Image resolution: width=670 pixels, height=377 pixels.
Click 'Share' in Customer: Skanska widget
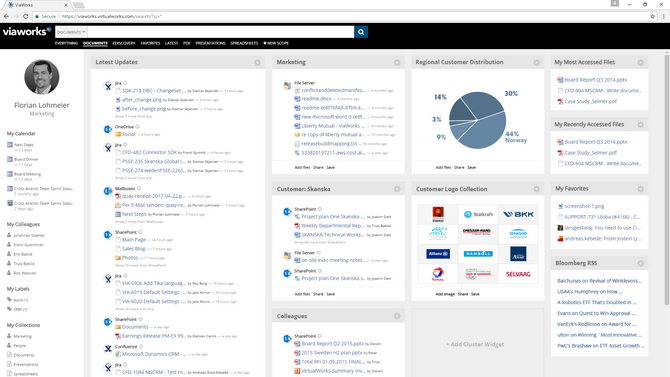(318, 294)
